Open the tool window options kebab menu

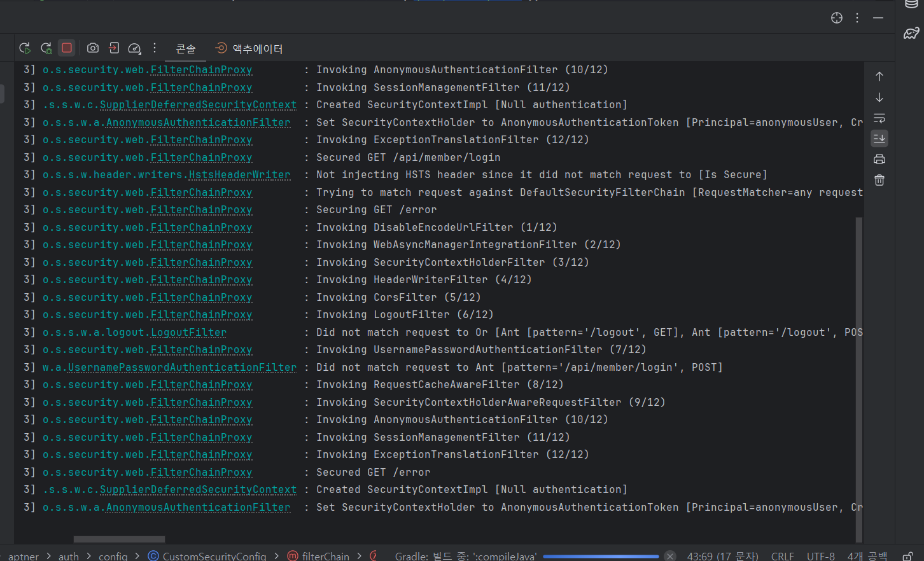click(x=857, y=18)
